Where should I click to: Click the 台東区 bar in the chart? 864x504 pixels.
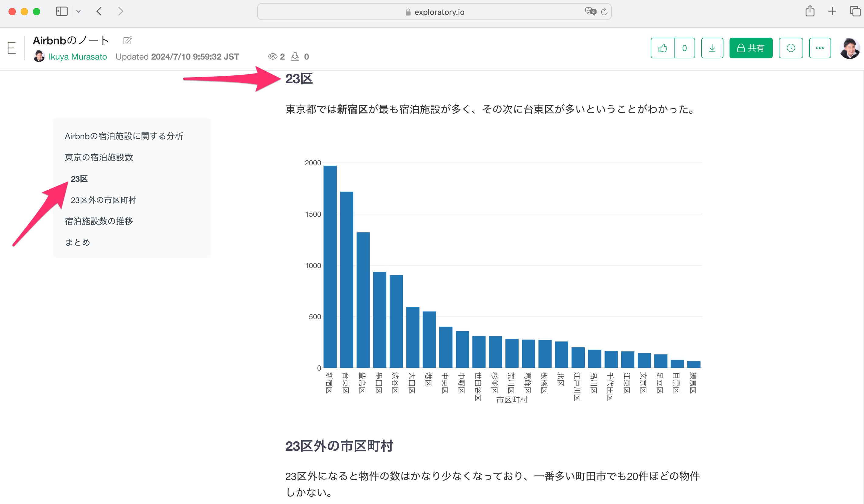coord(346,280)
